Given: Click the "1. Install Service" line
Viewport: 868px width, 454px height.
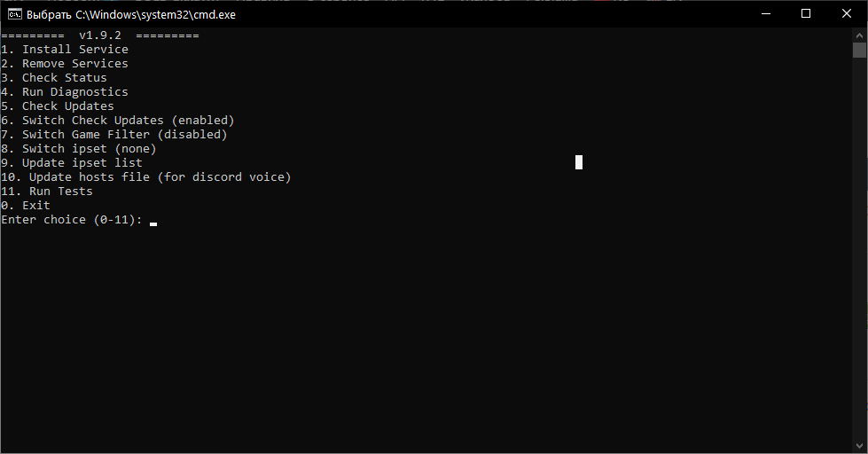Looking at the screenshot, I should (x=65, y=50).
